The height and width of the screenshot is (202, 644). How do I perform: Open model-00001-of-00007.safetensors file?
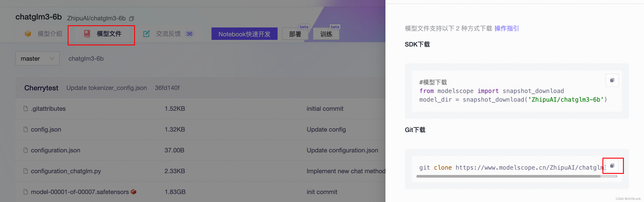[80, 192]
